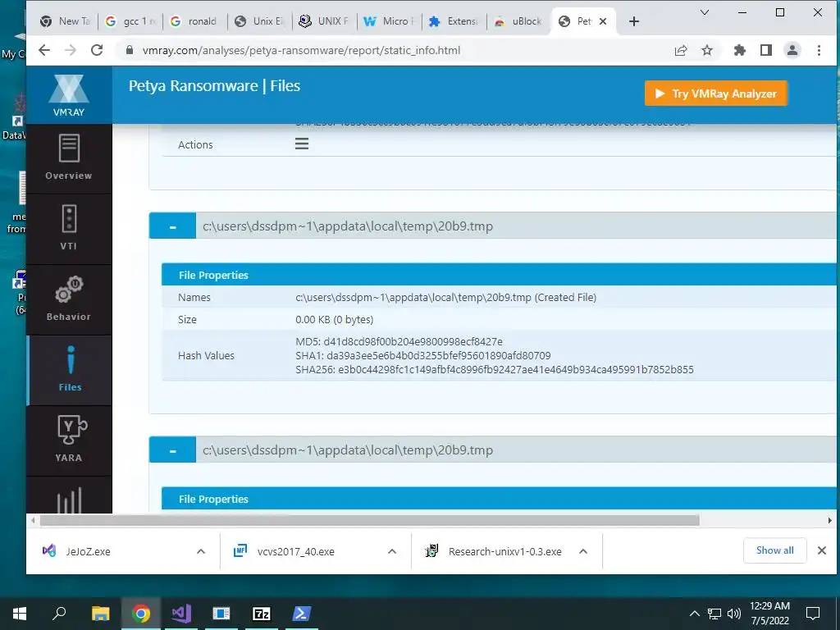Click the horizontal scrollbar thumb
This screenshot has width=840, height=630.
pos(370,520)
